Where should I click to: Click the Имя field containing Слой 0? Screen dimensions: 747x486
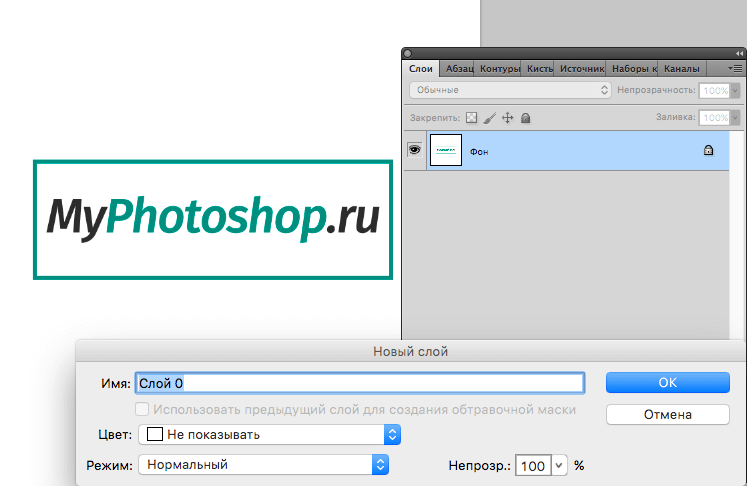[x=360, y=383]
